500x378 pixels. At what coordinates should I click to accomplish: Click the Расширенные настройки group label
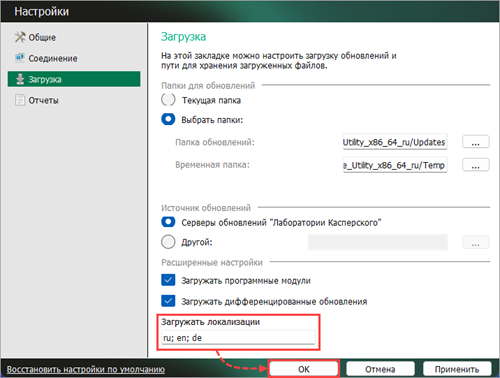(212, 262)
